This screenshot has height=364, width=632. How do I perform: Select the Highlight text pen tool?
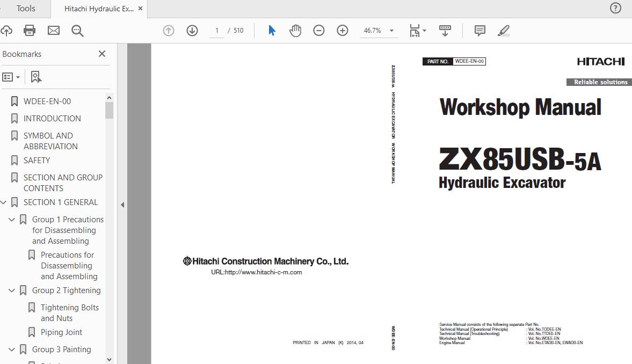click(503, 31)
